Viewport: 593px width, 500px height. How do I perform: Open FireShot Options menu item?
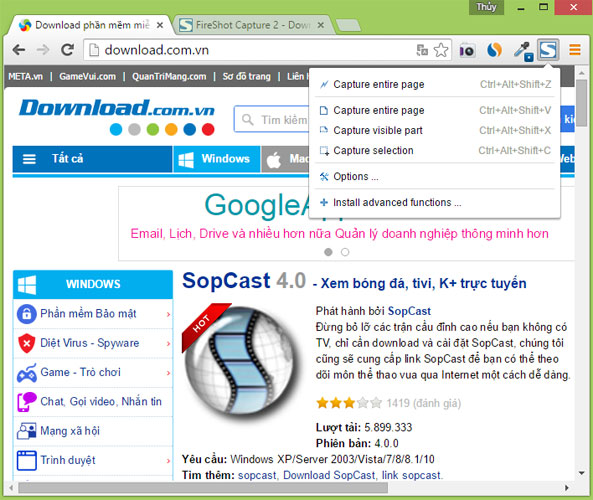pyautogui.click(x=435, y=176)
